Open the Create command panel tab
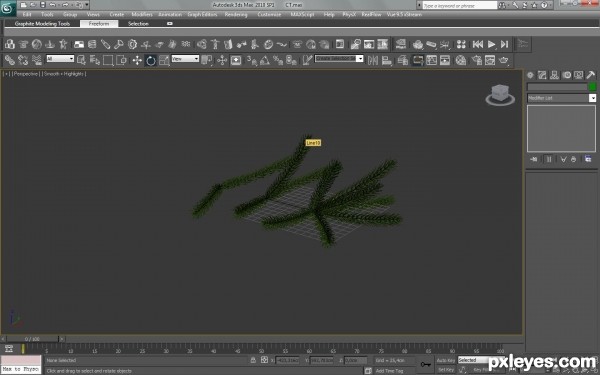This screenshot has width=600, height=375. [x=530, y=75]
